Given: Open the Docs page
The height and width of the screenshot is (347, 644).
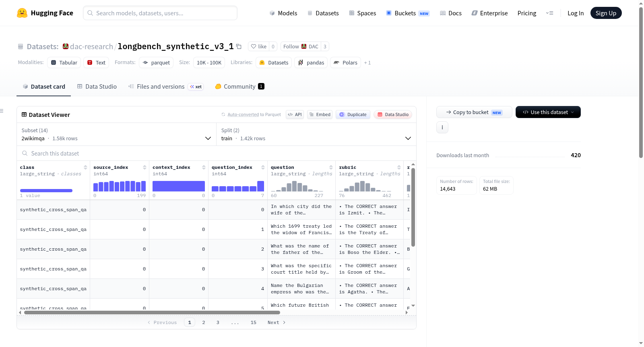Looking at the screenshot, I should click(451, 13).
